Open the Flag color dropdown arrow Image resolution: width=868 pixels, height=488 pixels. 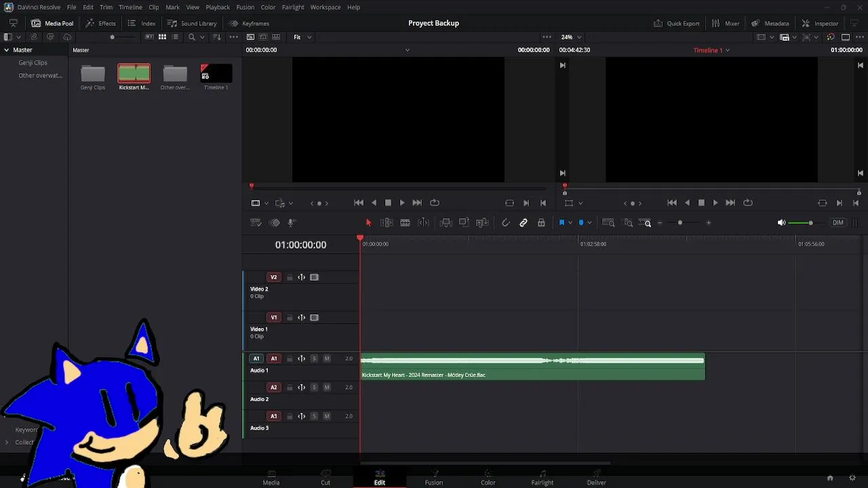(x=570, y=222)
